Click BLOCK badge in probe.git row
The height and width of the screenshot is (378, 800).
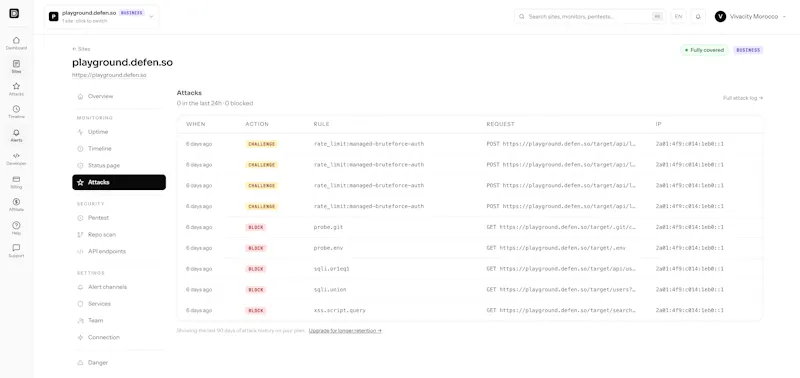[x=256, y=227]
